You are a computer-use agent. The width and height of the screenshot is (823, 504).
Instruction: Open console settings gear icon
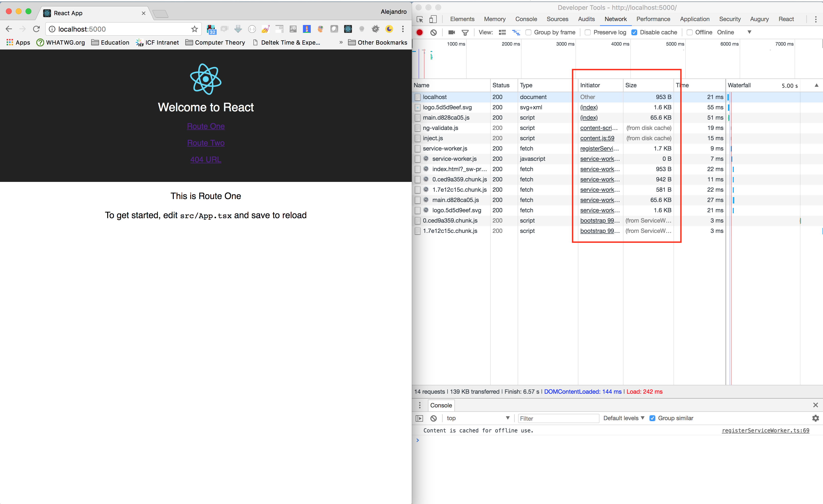coord(815,418)
